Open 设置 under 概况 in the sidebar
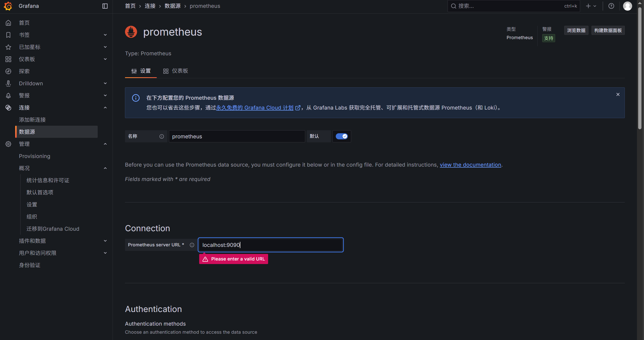This screenshot has height=340, width=644. pyautogui.click(x=32, y=204)
